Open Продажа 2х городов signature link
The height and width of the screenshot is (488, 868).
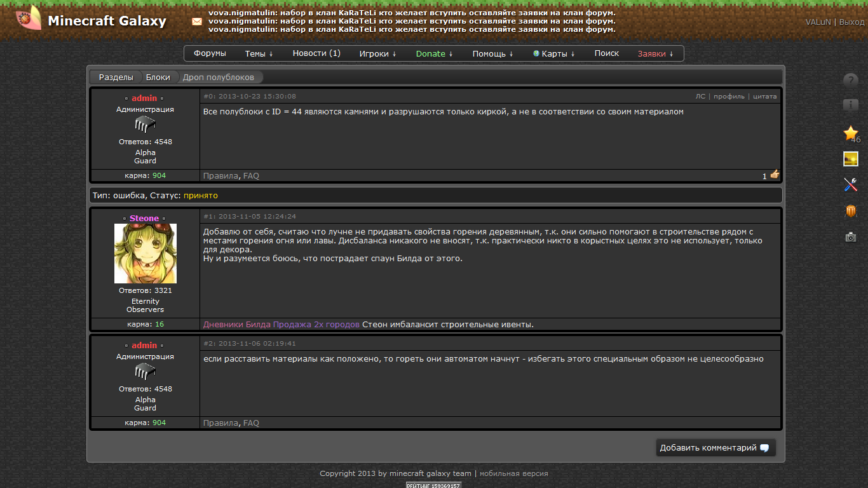point(316,325)
